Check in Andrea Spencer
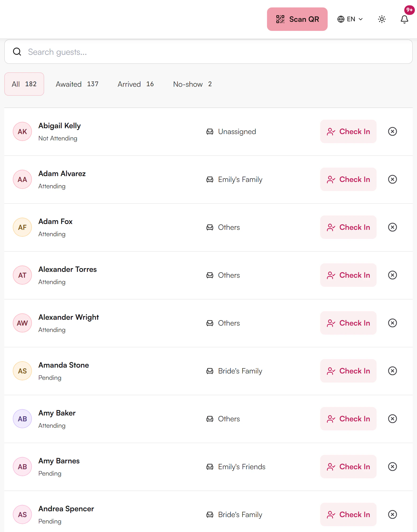The height and width of the screenshot is (532, 417). (348, 514)
